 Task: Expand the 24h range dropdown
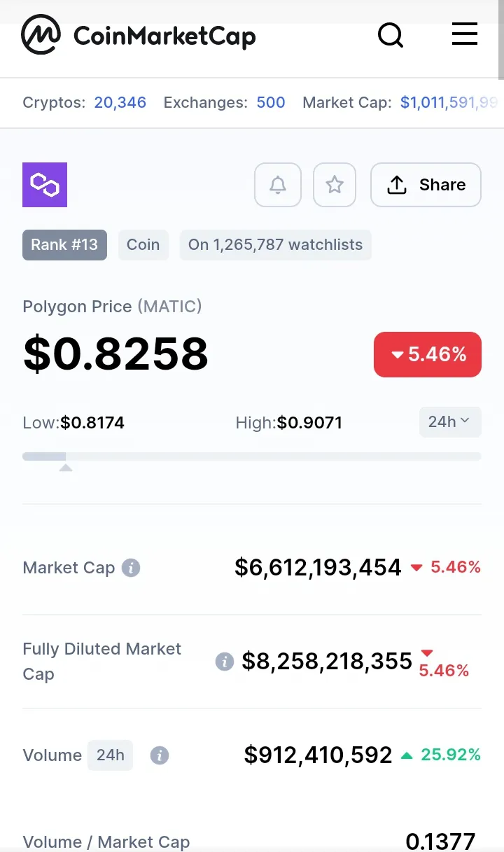450,422
